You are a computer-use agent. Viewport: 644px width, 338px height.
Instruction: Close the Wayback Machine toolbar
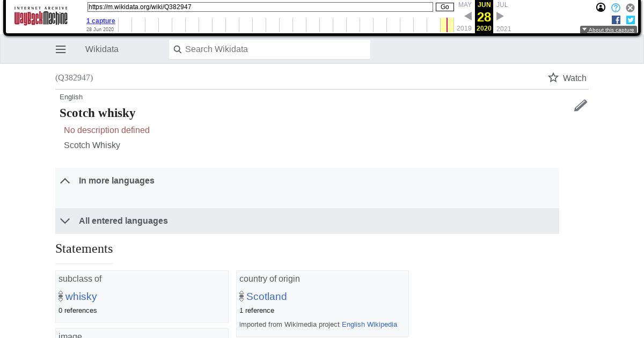(x=631, y=8)
